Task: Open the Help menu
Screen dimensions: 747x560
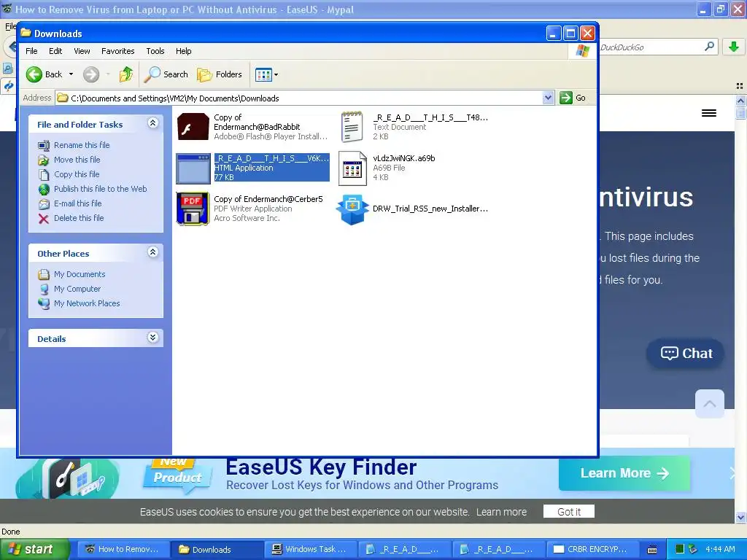Action: click(183, 51)
